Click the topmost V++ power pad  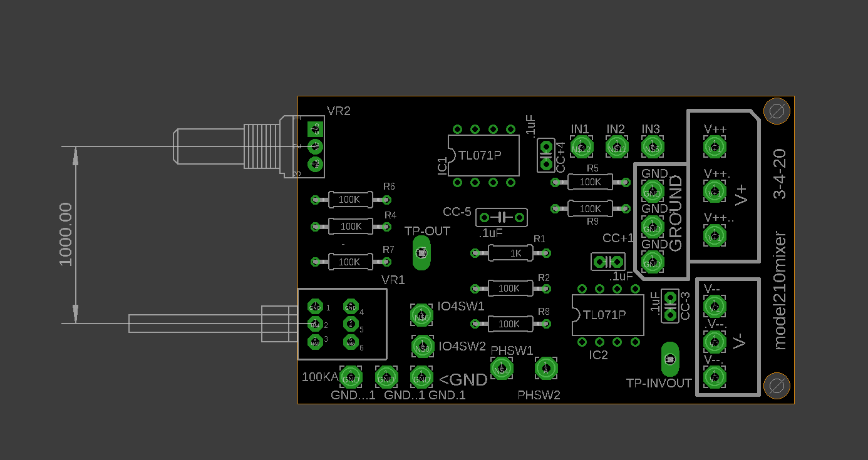click(x=714, y=147)
